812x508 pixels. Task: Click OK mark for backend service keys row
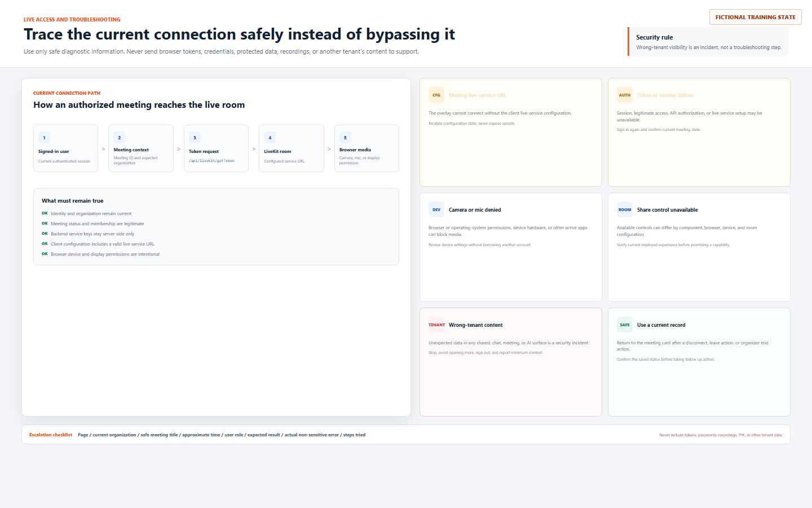tap(45, 234)
